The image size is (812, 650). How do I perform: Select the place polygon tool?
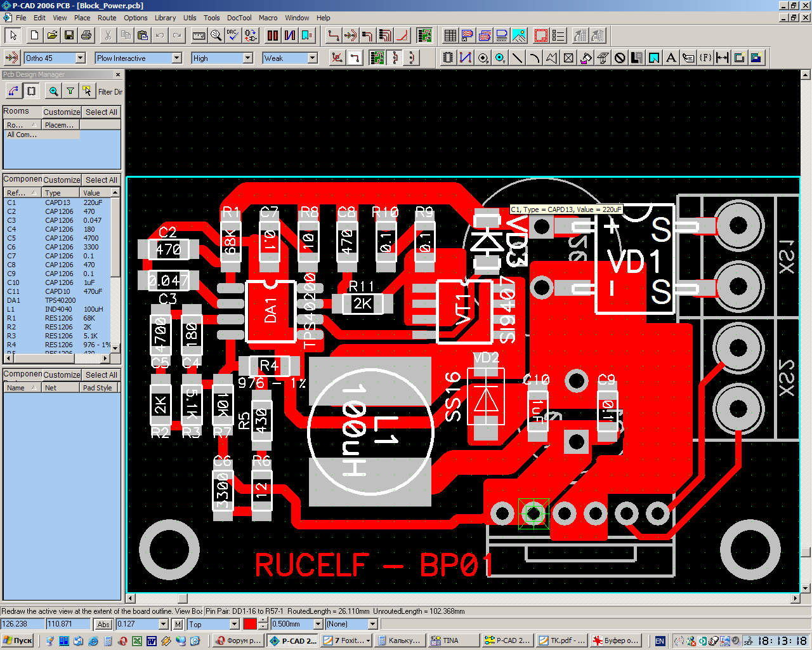(551, 58)
